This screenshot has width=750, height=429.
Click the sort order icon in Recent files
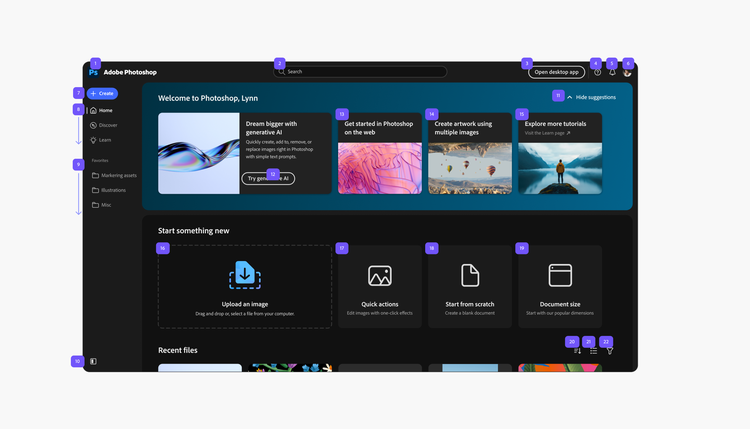578,351
